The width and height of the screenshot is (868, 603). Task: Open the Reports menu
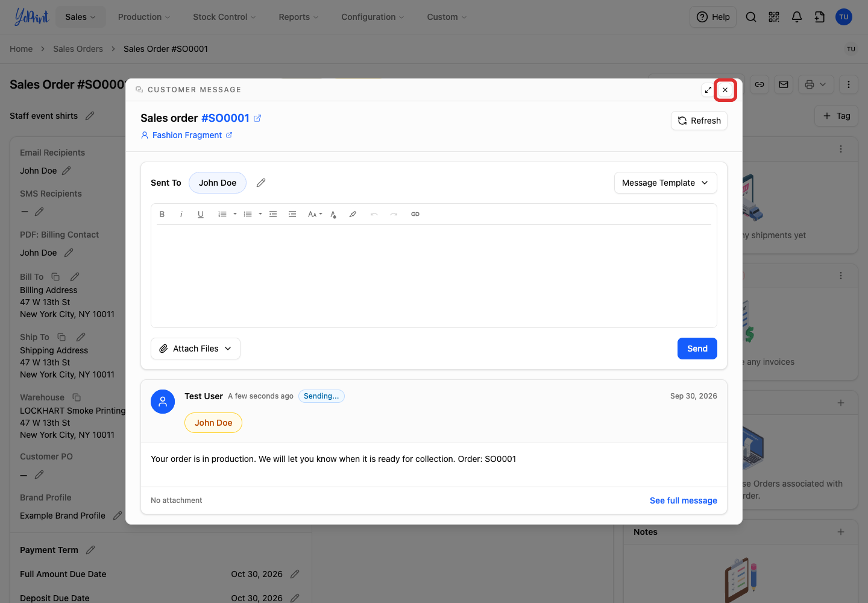pyautogui.click(x=298, y=17)
